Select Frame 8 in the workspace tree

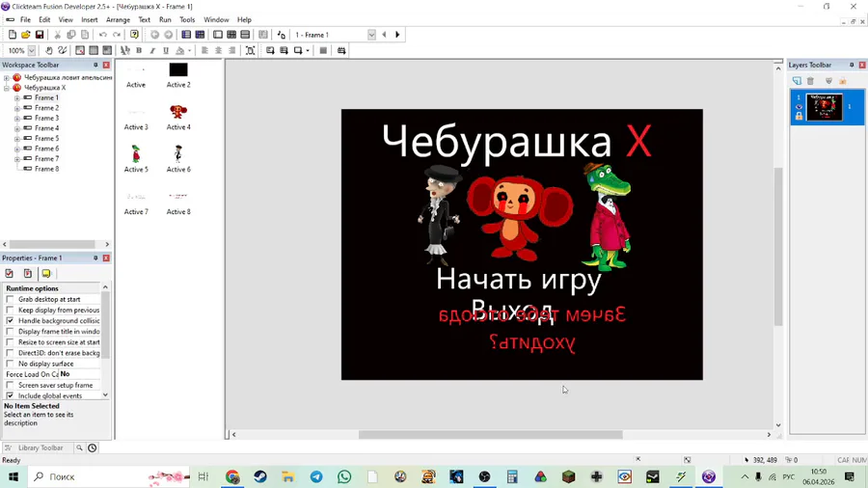tap(46, 169)
